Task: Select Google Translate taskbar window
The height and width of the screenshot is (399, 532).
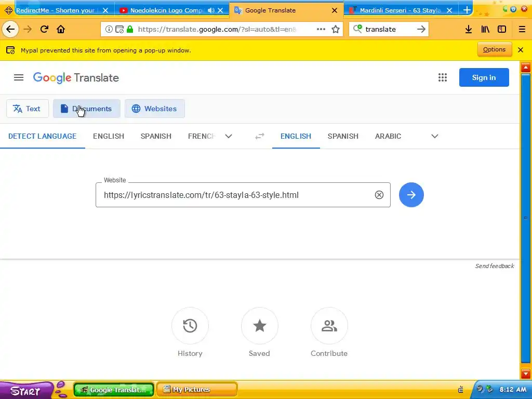Action: 114,390
